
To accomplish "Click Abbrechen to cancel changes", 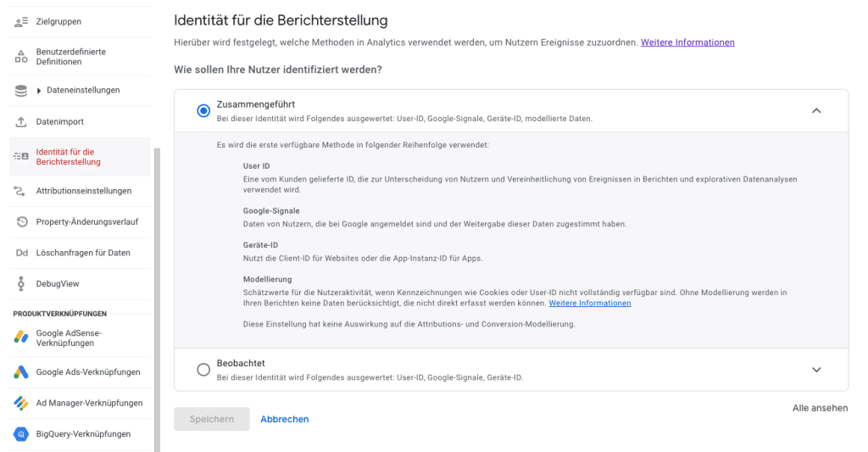I will point(285,419).
